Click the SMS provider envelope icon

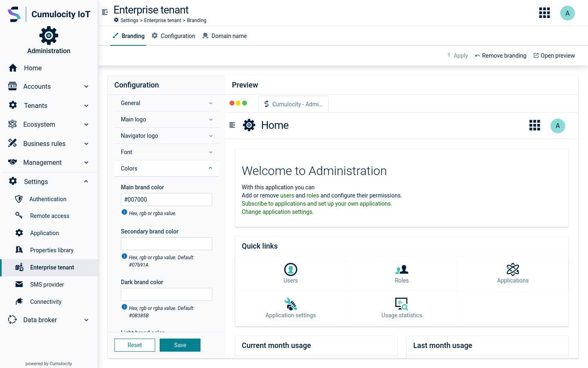(19, 284)
